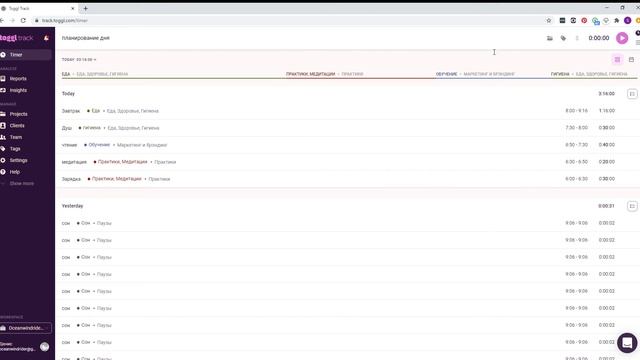Toggle the billable dollar icon in timer bar
640x360 pixels.
(577, 38)
